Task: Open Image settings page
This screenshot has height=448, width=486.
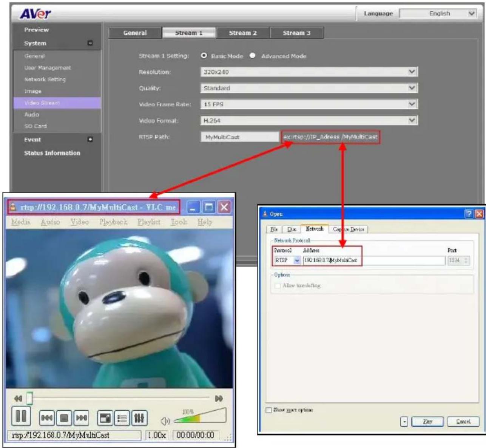Action: [33, 91]
